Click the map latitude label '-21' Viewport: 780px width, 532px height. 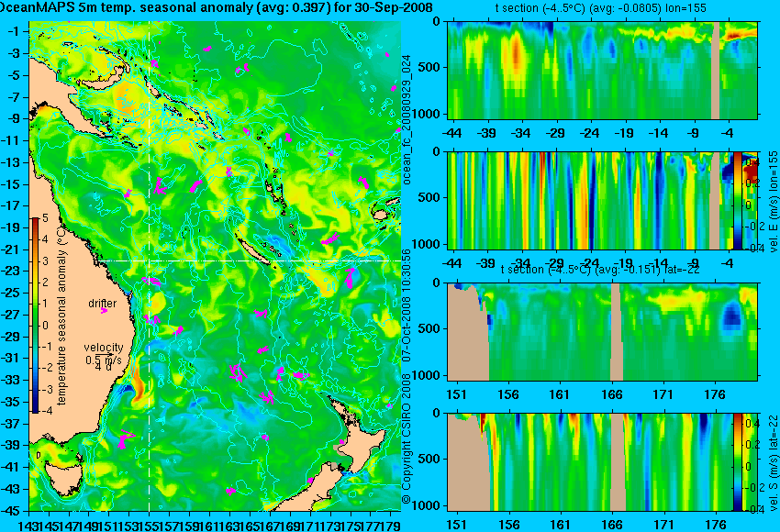pyautogui.click(x=12, y=249)
